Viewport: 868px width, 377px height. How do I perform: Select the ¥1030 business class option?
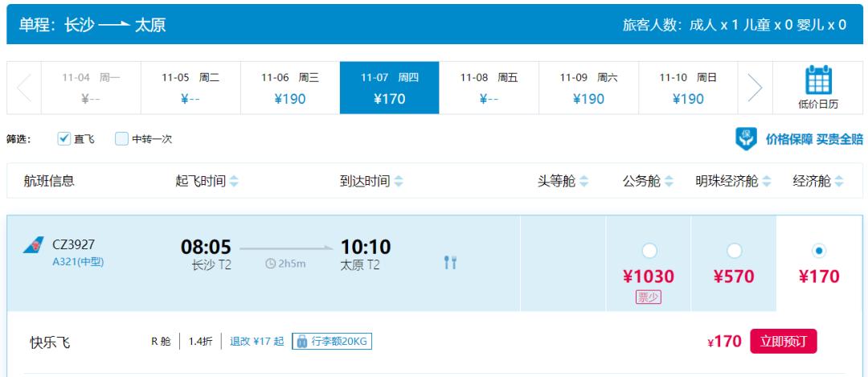click(649, 251)
